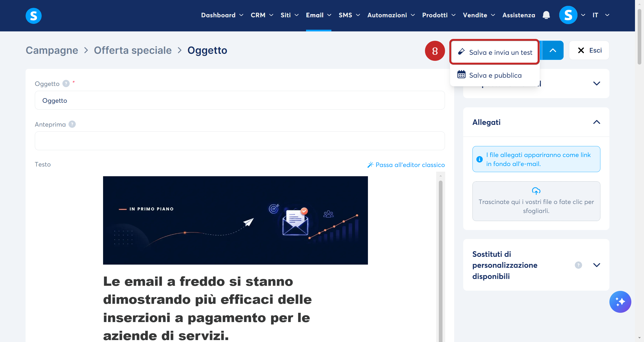Open the Prodotti menu
Screen dimensions: 644x342
coord(439,15)
